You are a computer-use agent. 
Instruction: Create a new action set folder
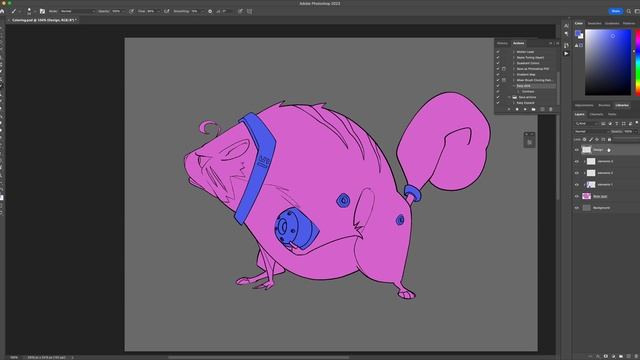[533, 109]
